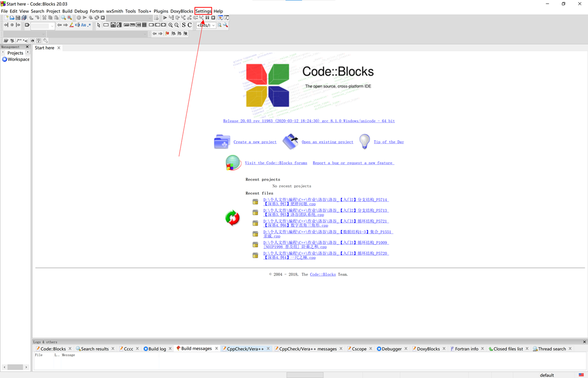Click the Paste toolbar icon
The height and width of the screenshot is (378, 588).
coord(56,18)
